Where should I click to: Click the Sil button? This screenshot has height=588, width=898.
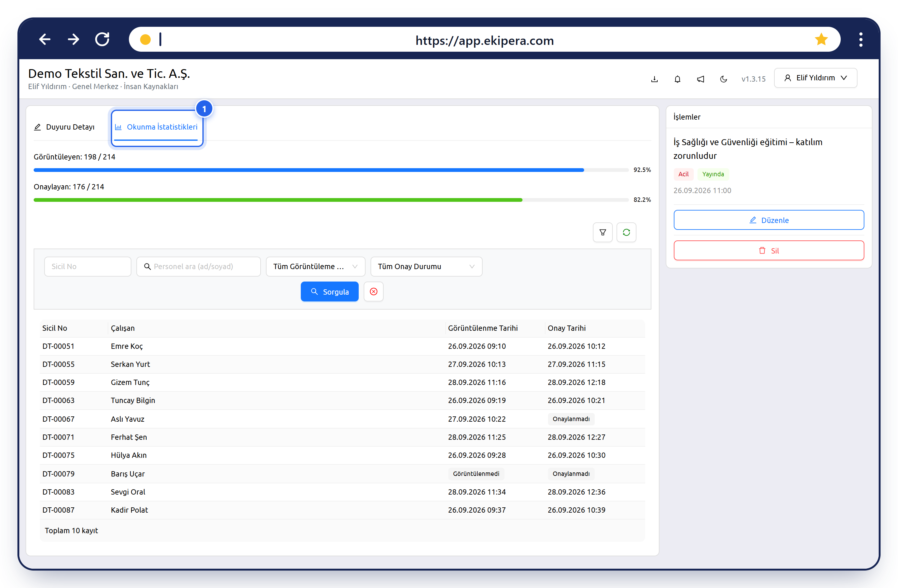point(768,251)
